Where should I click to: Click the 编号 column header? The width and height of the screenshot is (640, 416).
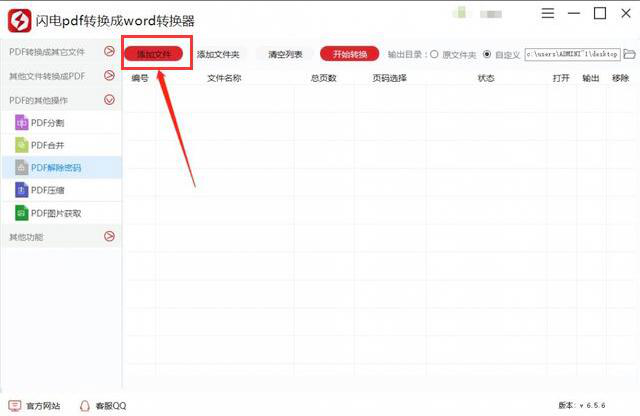(x=140, y=78)
